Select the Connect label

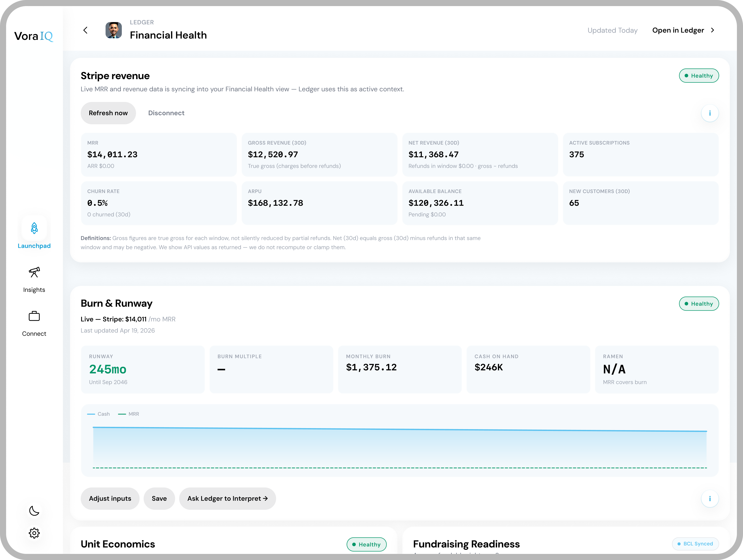pos(34,334)
